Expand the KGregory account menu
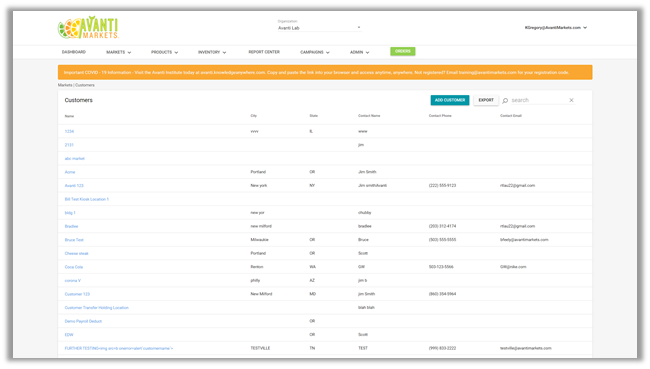The image size is (650, 369). (555, 28)
